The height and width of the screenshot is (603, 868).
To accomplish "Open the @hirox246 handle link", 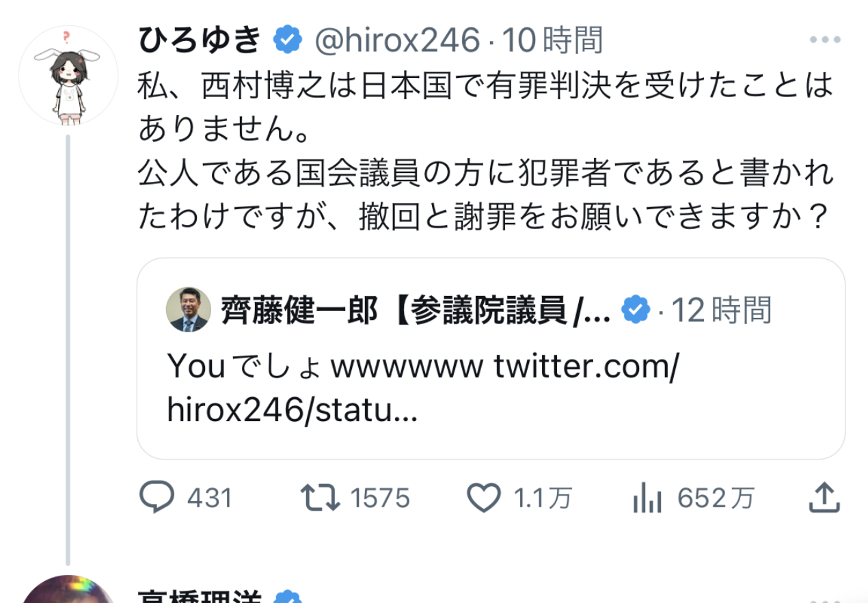I will (396, 40).
